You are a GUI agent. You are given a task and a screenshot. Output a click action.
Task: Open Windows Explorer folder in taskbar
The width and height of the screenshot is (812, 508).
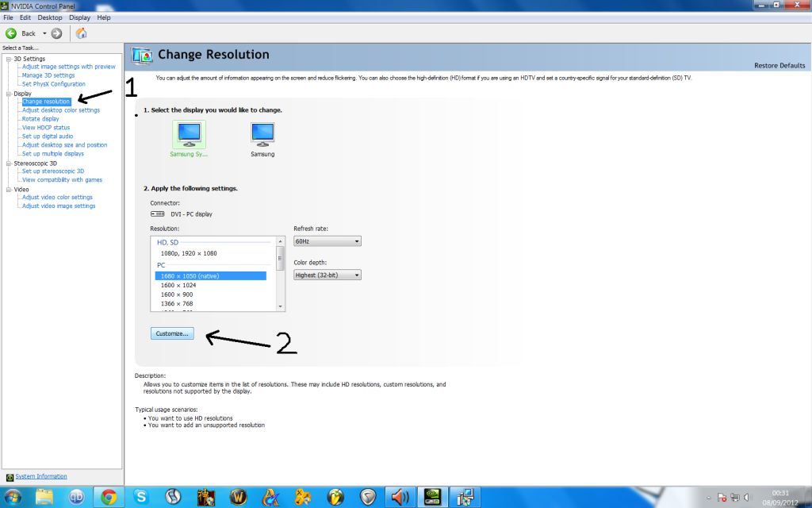click(44, 497)
